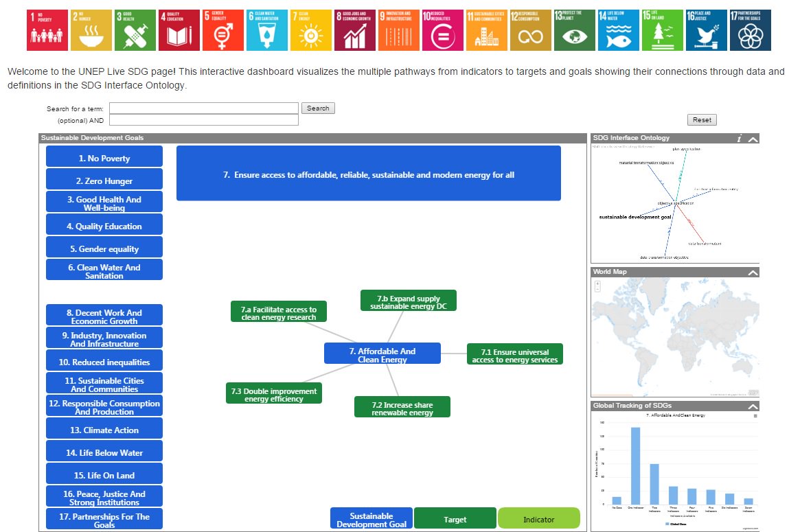Open target 7.3 Double improvement energy efficiency

click(274, 393)
